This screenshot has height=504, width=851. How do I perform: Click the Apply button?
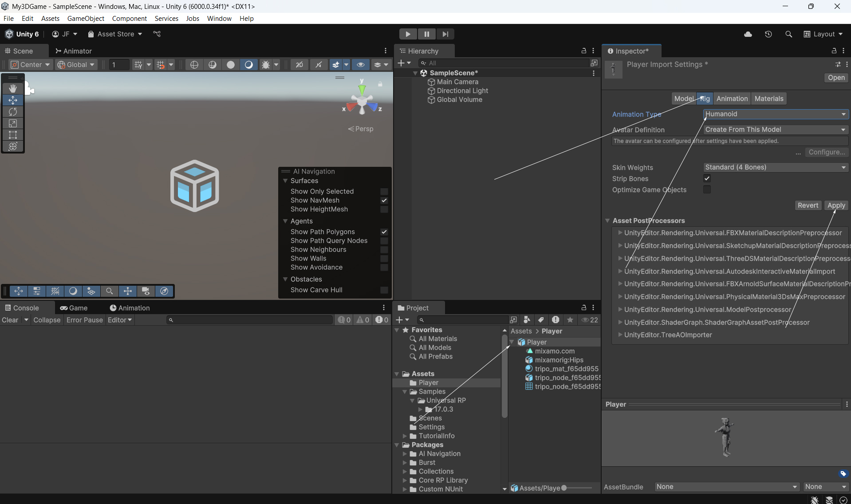click(x=836, y=205)
